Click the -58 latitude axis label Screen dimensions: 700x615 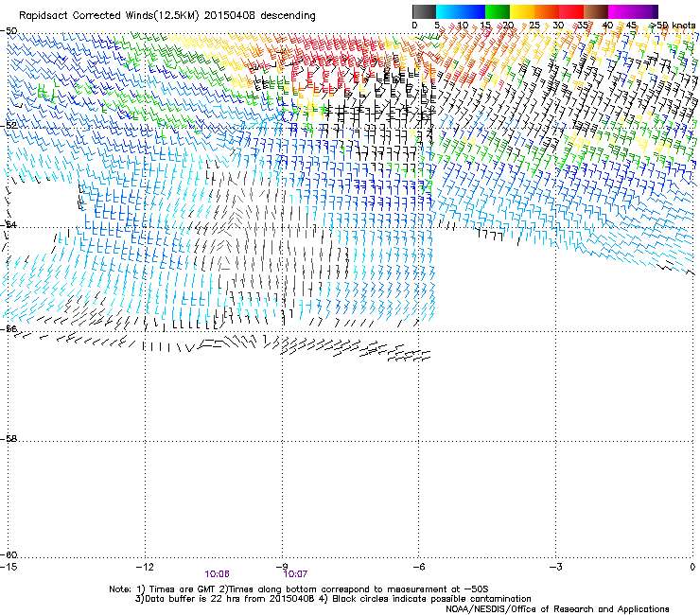[9, 439]
